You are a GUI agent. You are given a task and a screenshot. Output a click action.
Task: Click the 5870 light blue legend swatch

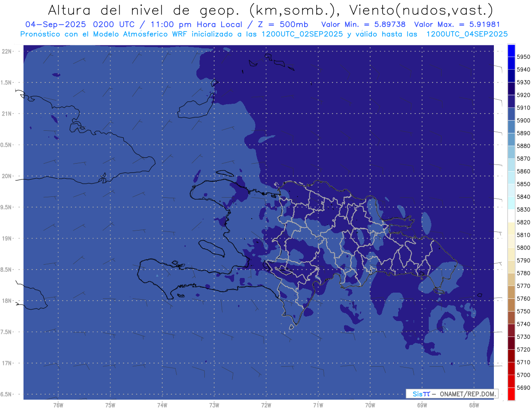[x=511, y=153]
